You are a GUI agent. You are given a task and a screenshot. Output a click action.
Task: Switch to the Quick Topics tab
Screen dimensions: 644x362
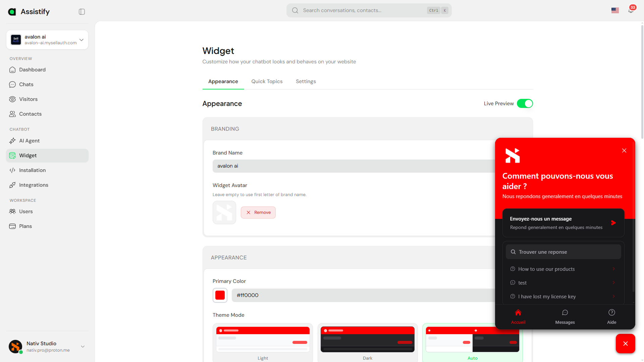pos(267,81)
